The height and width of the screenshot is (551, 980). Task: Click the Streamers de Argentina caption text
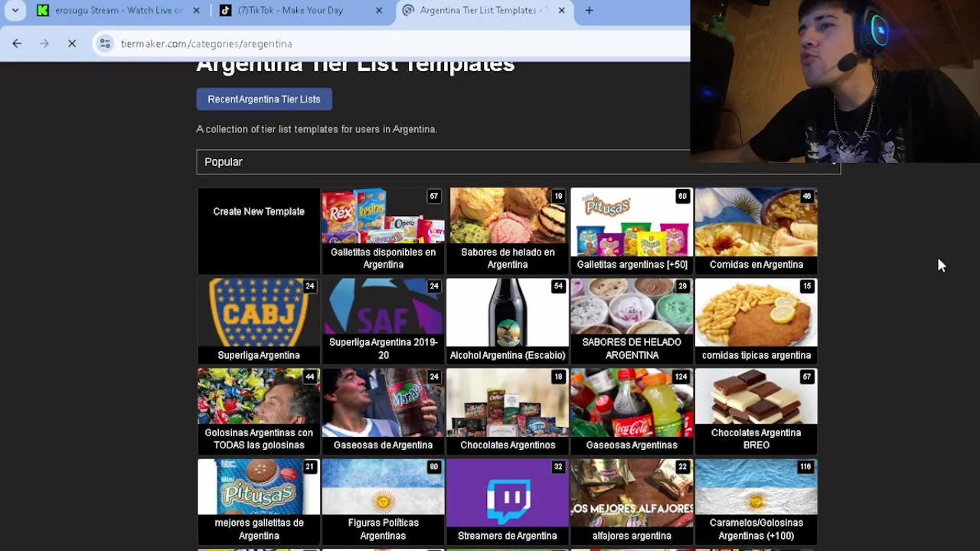pyautogui.click(x=508, y=536)
